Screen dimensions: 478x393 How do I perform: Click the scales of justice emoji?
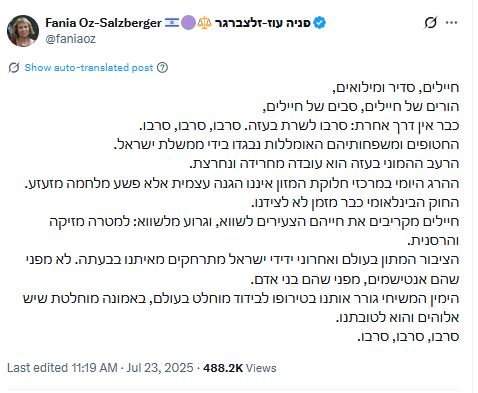pos(204,23)
